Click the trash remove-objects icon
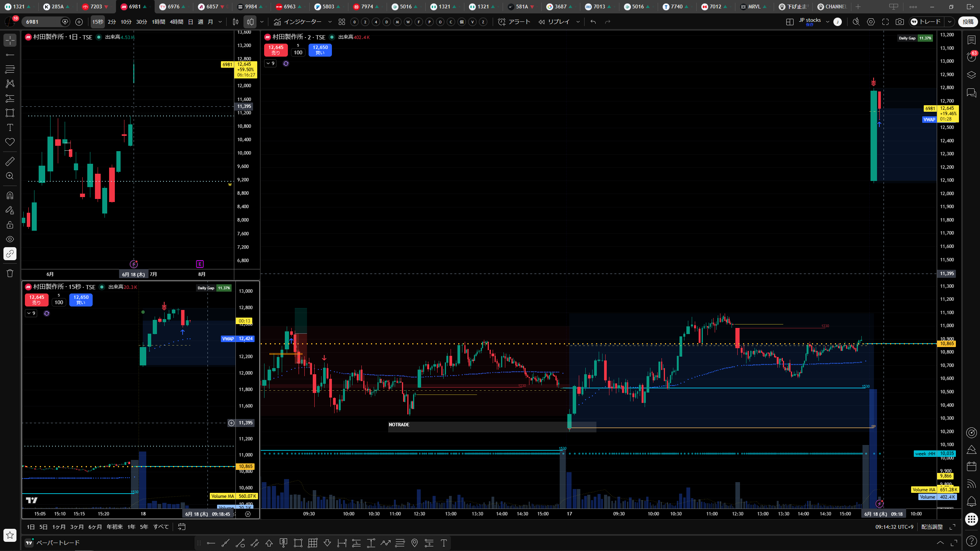This screenshot has height=551, width=980. coord(10,273)
